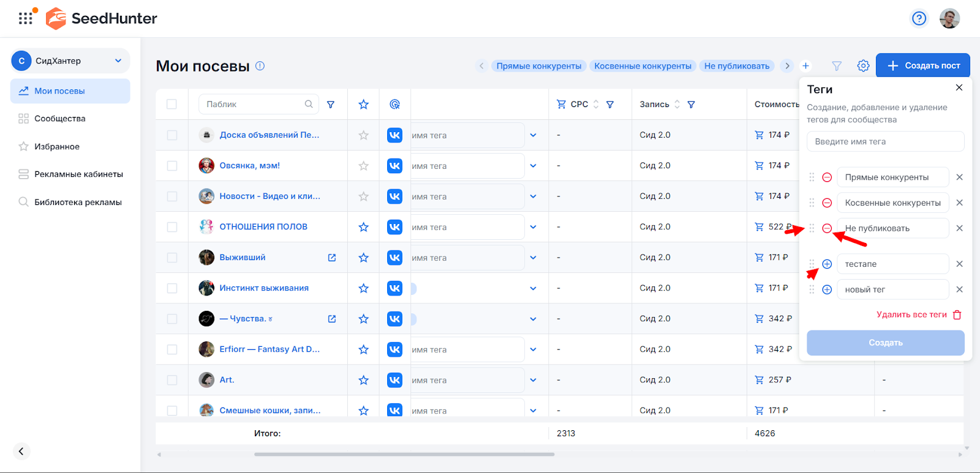Click trash icon next to Удалить все теги

coord(957,315)
